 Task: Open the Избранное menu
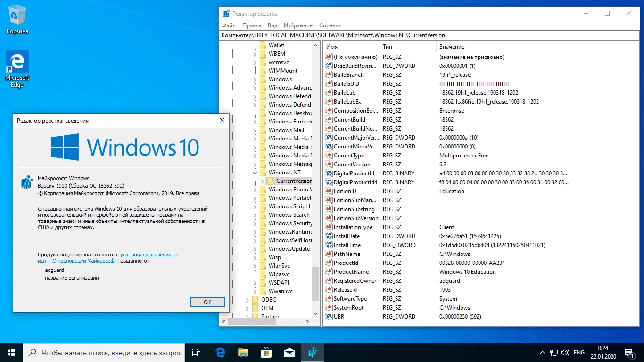[298, 25]
